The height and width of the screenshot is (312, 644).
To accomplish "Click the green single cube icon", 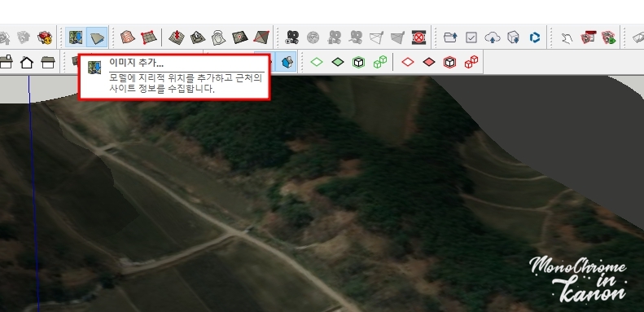I will [358, 62].
